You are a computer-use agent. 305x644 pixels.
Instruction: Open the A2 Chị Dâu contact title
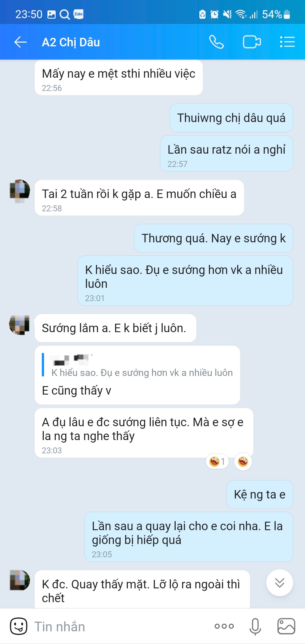(x=71, y=42)
